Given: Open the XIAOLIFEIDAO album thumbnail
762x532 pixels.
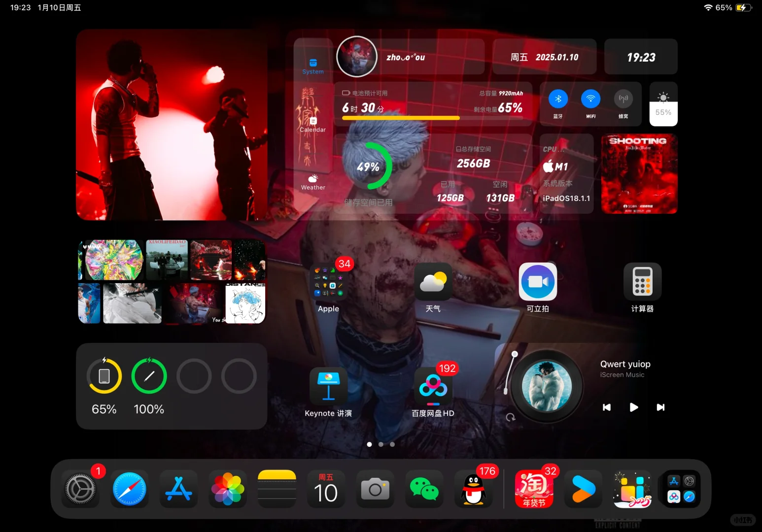Looking at the screenshot, I should (167, 260).
